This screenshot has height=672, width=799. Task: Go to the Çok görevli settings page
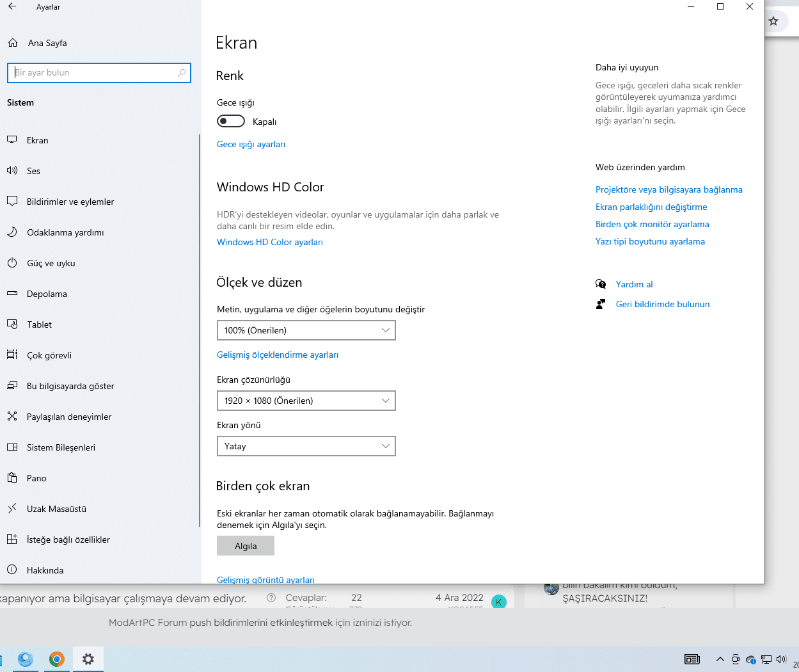pos(49,355)
